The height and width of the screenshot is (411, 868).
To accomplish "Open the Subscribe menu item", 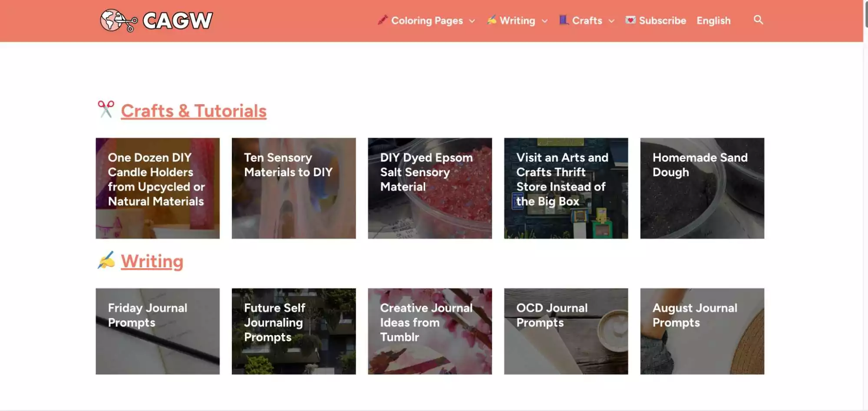I will (x=662, y=20).
